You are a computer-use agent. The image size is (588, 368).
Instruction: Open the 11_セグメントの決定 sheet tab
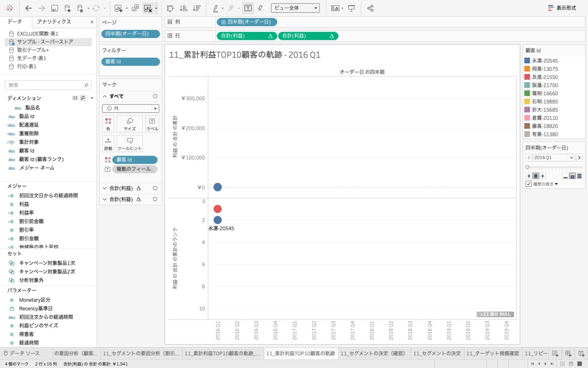click(x=437, y=353)
